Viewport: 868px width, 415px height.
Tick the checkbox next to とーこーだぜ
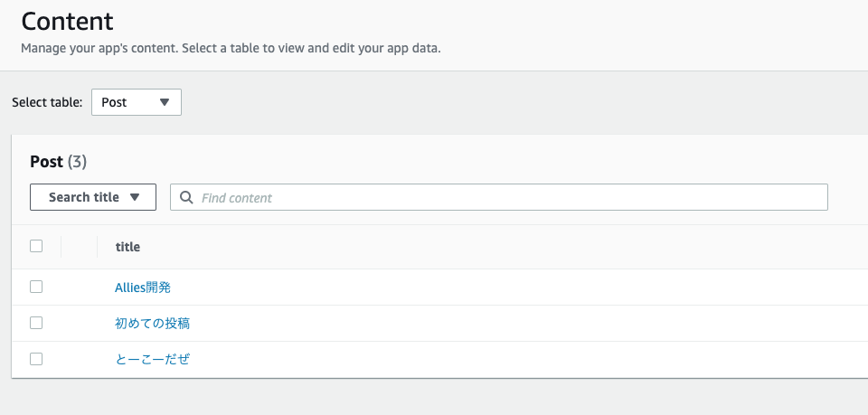point(36,359)
